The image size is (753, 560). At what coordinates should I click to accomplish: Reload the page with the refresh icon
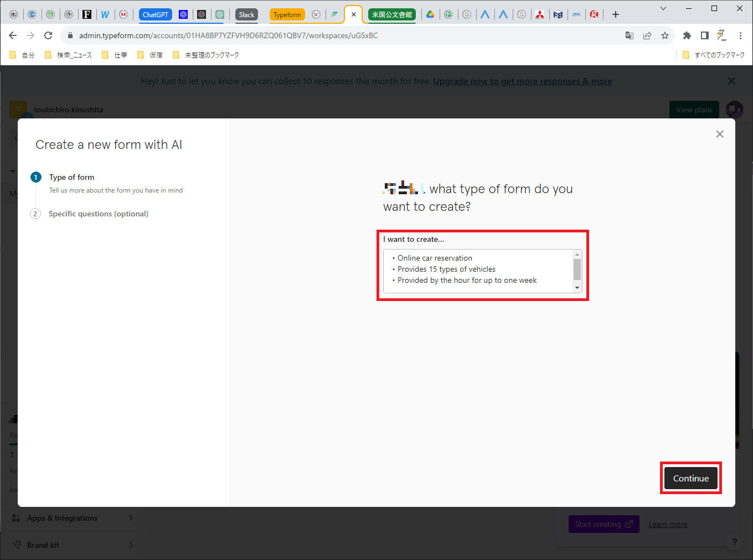(x=48, y=35)
